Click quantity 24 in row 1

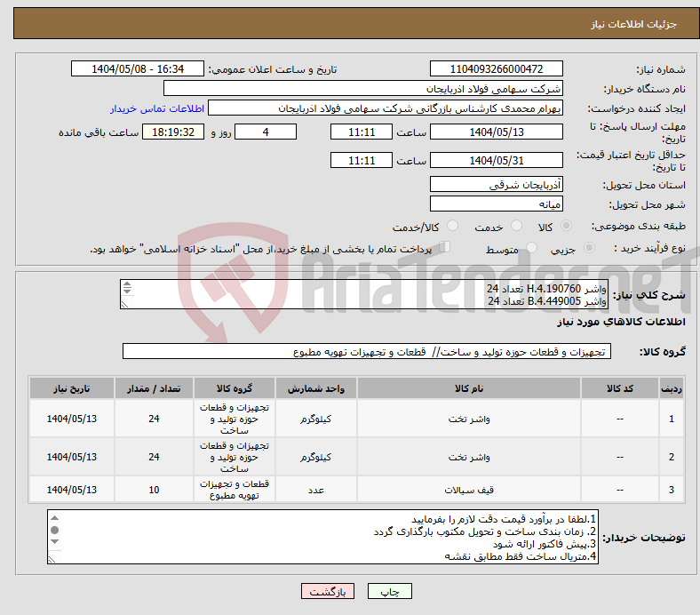click(x=154, y=419)
